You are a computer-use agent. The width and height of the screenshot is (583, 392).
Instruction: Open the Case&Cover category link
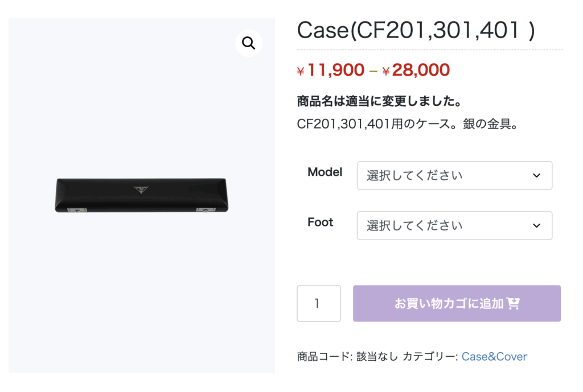tap(494, 356)
